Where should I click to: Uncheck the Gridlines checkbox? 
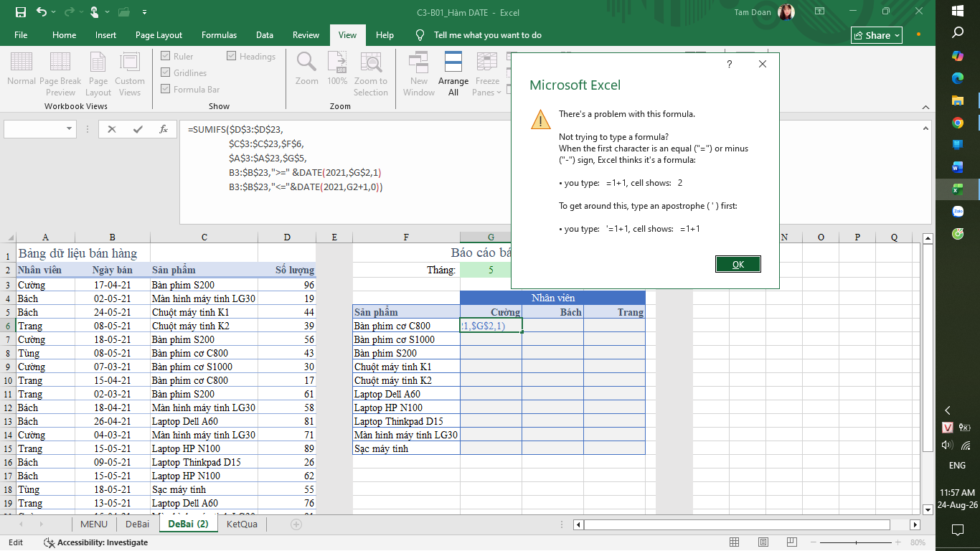point(166,72)
